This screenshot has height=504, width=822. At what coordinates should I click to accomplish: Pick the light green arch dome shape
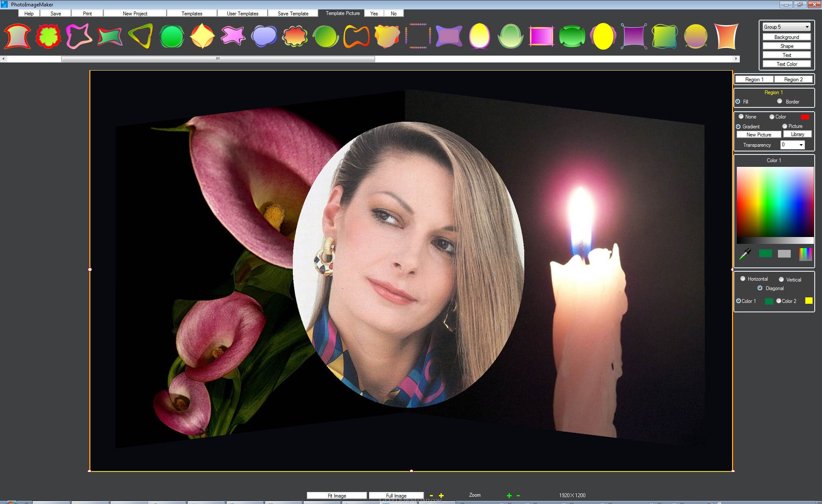coord(511,36)
